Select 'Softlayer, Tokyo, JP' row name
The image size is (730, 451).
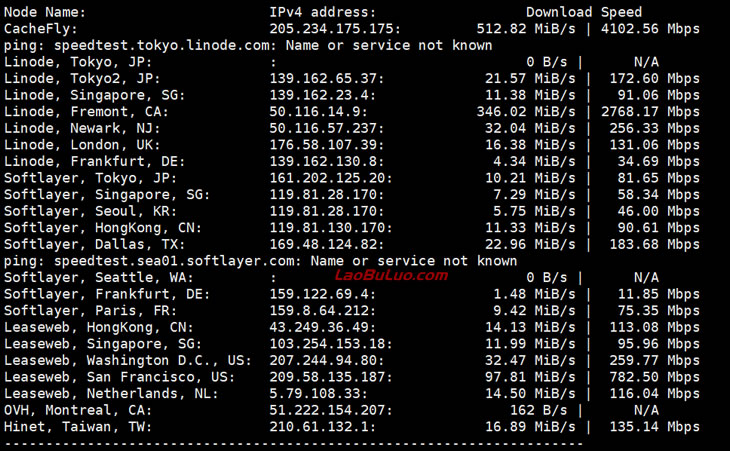91,178
